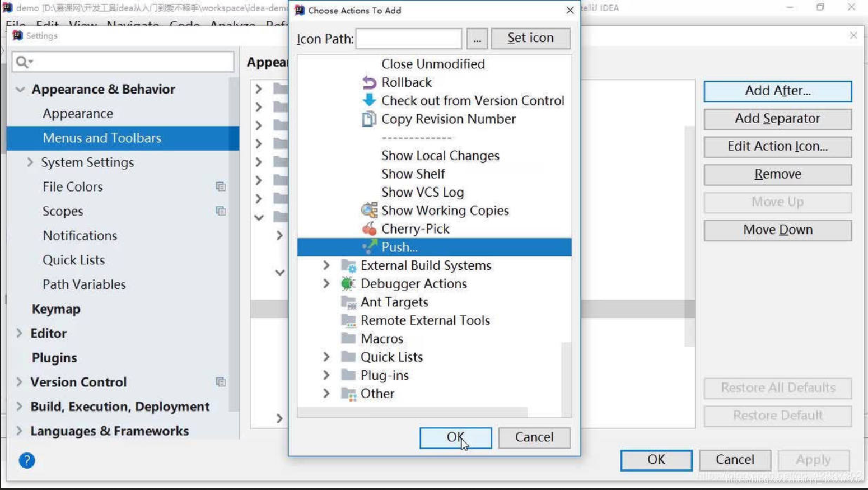Click the IntelliJ icon in Choose Actions dialog title
Screen dimensions: 868x490
pos(300,10)
